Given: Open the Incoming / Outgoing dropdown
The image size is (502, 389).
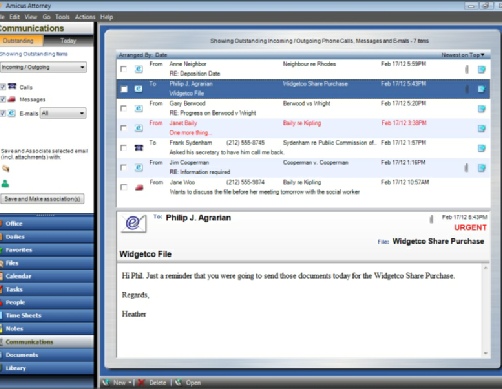Looking at the screenshot, I should click(x=43, y=67).
